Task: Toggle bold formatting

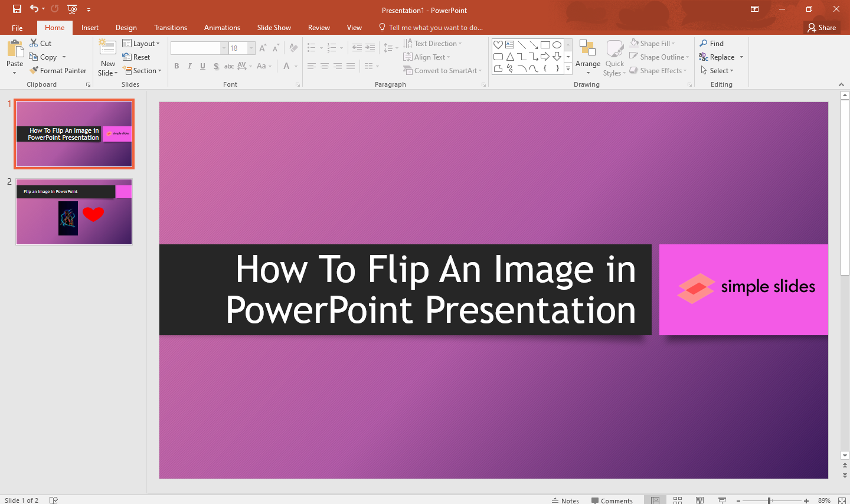Action: pos(176,66)
